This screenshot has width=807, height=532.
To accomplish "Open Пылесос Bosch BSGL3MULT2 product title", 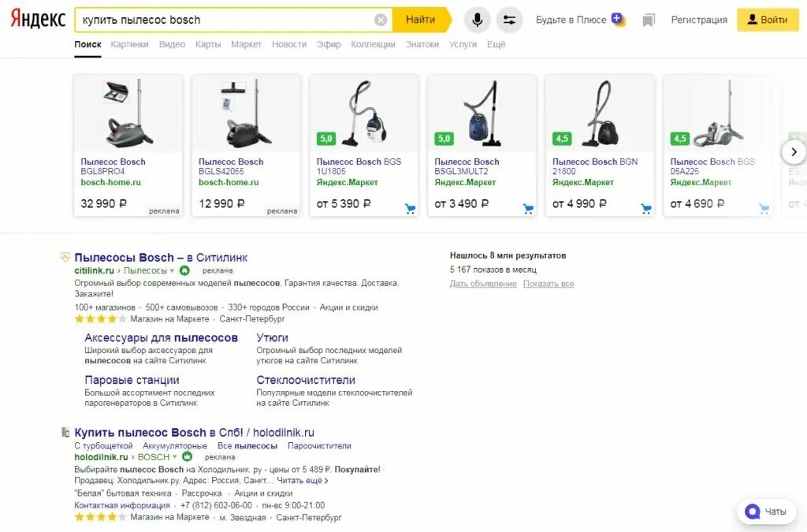I will click(x=467, y=166).
